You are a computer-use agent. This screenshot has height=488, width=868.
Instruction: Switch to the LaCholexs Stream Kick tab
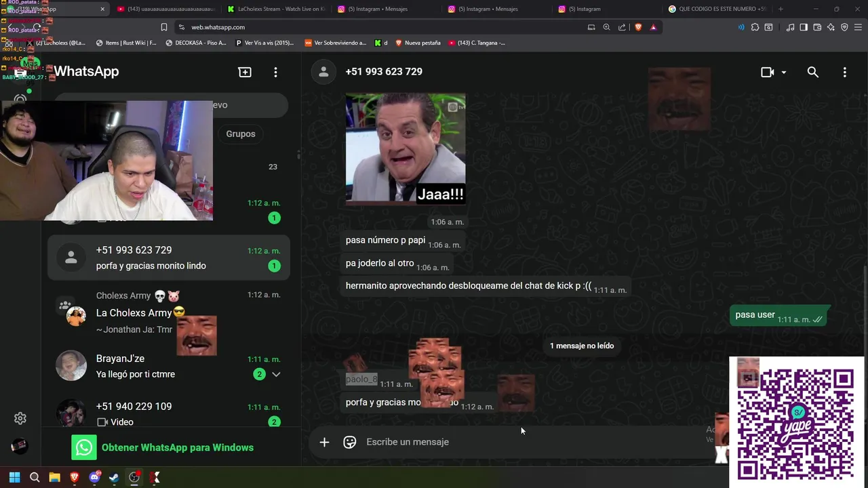point(277,9)
